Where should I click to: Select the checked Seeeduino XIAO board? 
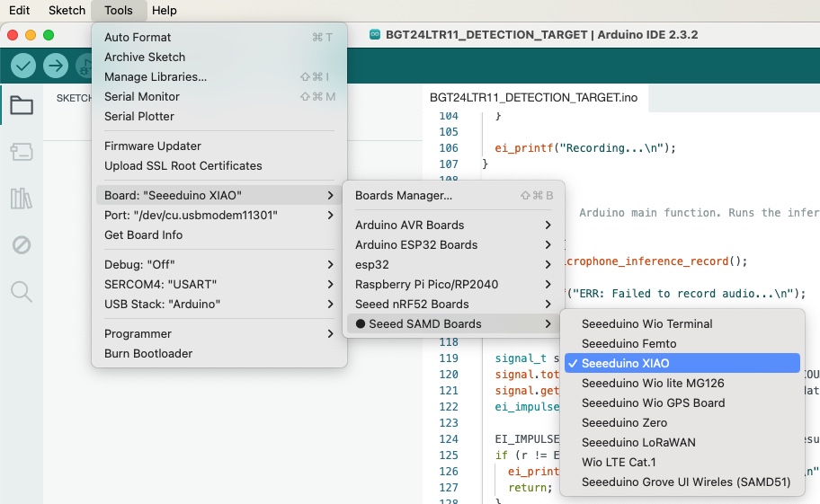682,364
